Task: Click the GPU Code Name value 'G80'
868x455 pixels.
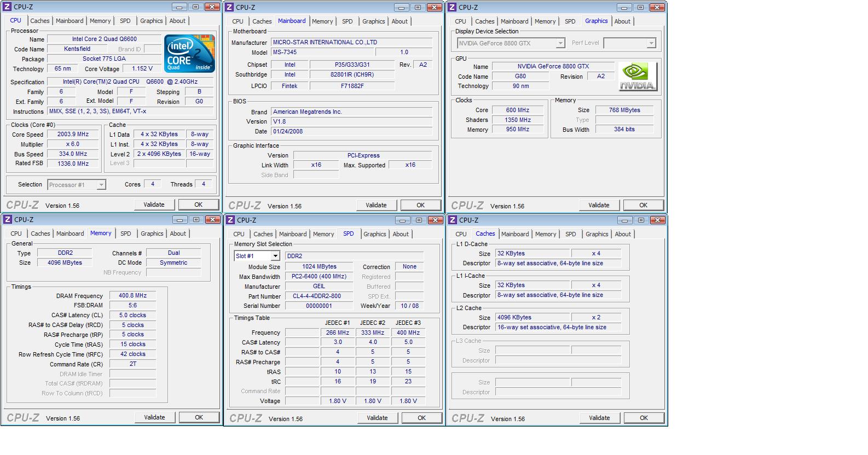Action: (520, 76)
